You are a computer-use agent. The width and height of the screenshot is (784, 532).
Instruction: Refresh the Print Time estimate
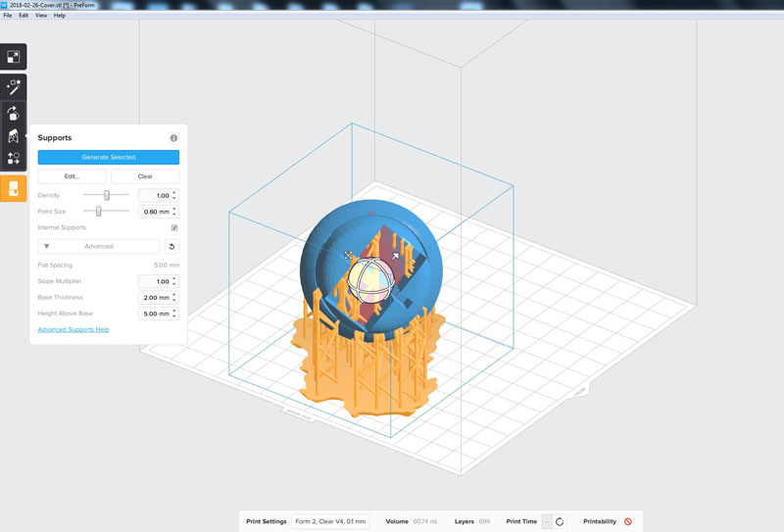560,521
